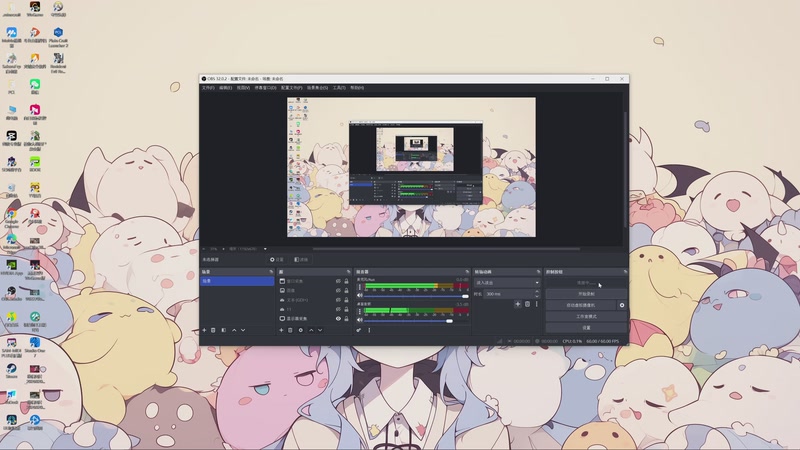Open Google Chrome desktop icon
Screen dimensions: 800x450
(11, 218)
